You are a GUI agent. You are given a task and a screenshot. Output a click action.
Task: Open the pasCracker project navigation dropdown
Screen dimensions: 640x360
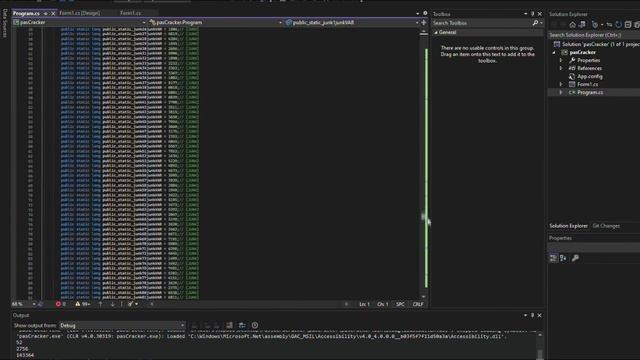[x=79, y=22]
